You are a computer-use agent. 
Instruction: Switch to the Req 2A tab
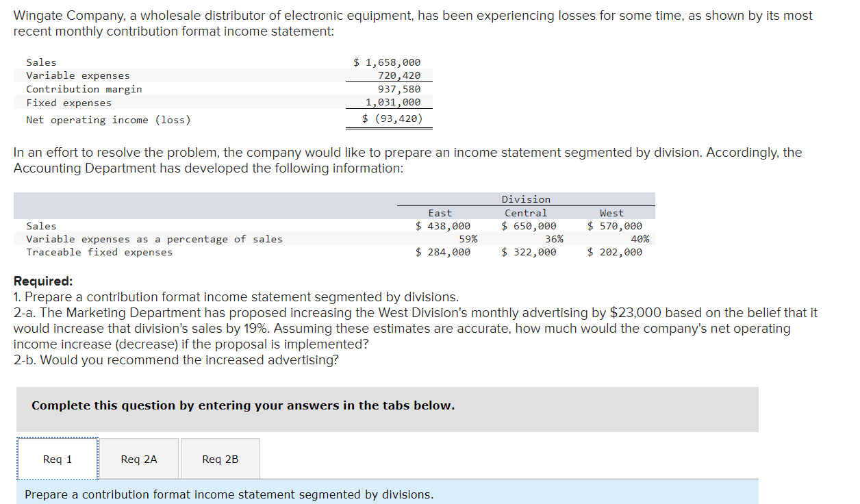[139, 459]
